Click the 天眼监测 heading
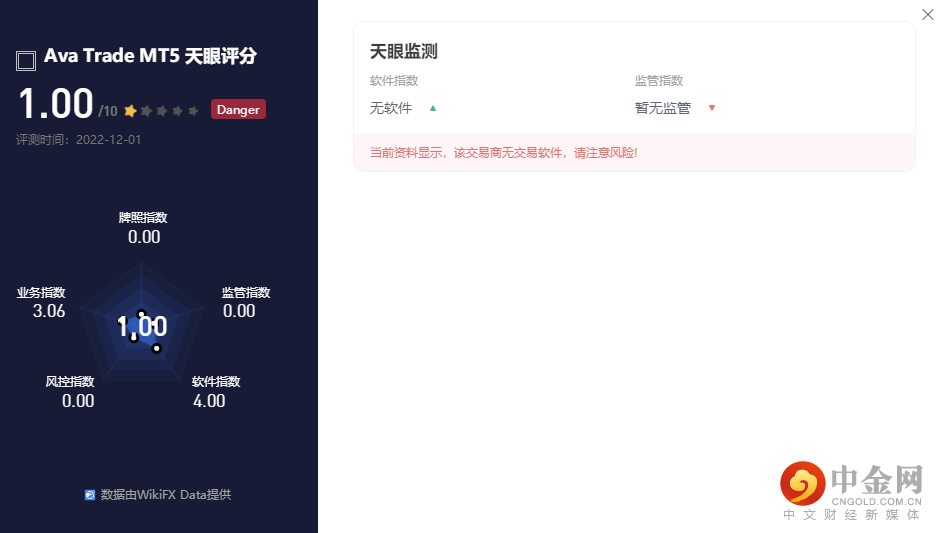The image size is (937, 533). click(403, 51)
